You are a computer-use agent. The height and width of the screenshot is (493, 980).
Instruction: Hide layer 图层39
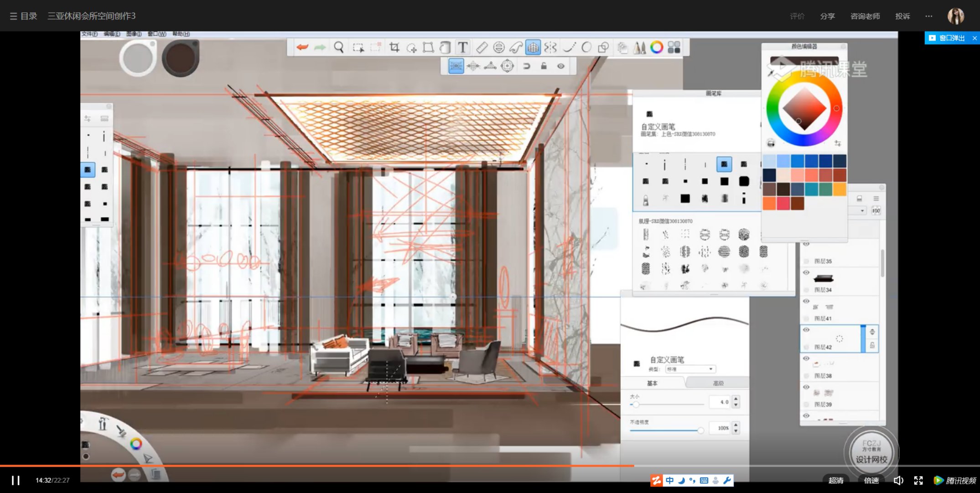pos(806,387)
